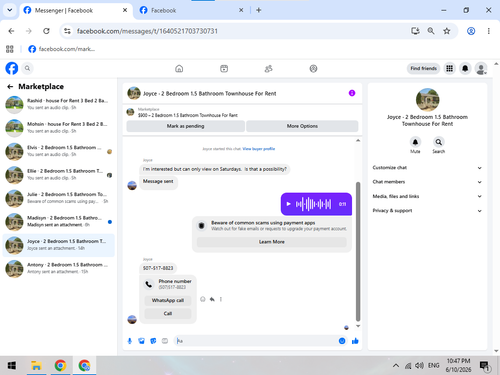Open Julie 2 Bedroom conversation
The width and height of the screenshot is (500, 375).
pyautogui.click(x=59, y=198)
